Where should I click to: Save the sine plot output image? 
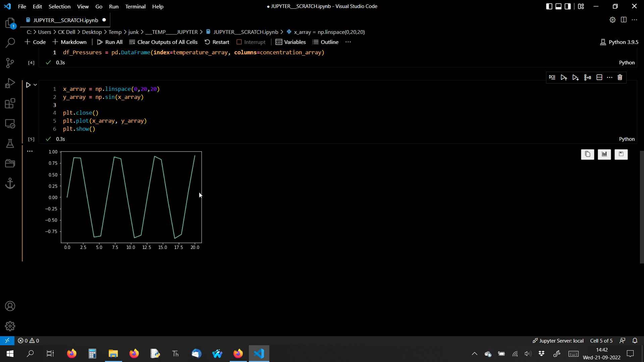point(621,154)
